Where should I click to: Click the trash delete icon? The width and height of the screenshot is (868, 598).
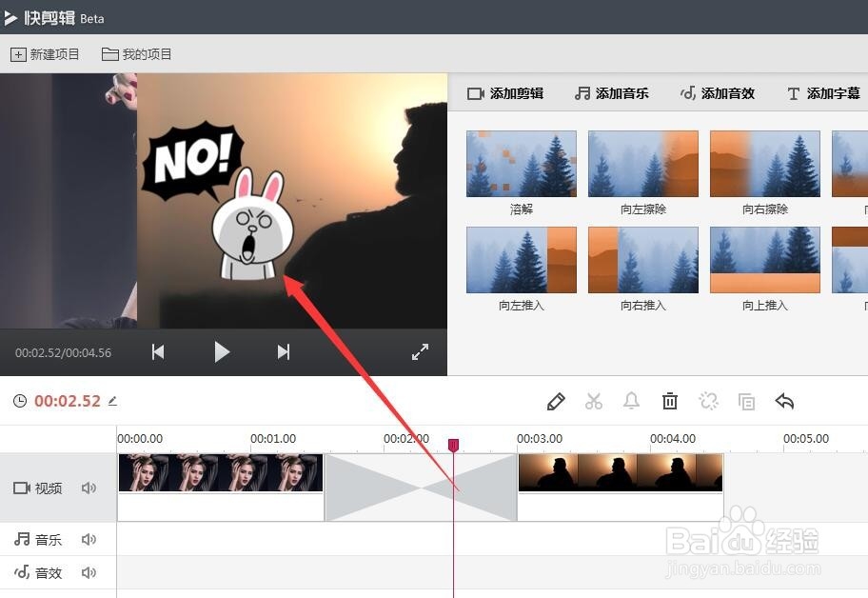670,402
